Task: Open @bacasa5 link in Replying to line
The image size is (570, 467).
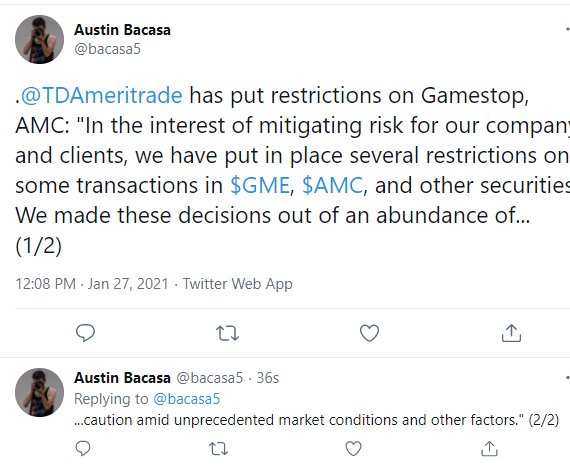Action: (187, 399)
